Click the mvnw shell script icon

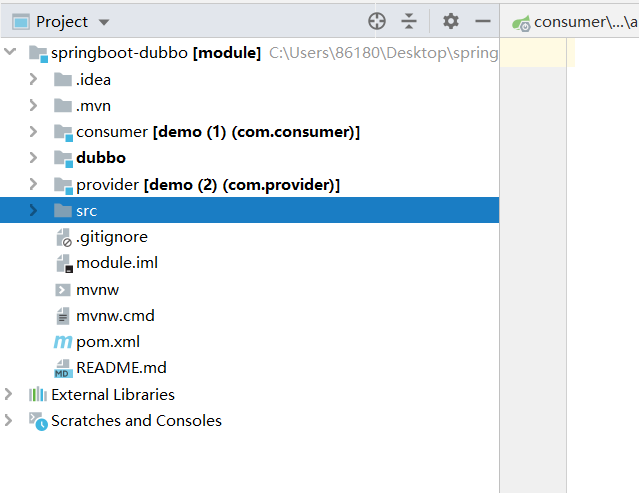[x=63, y=290]
